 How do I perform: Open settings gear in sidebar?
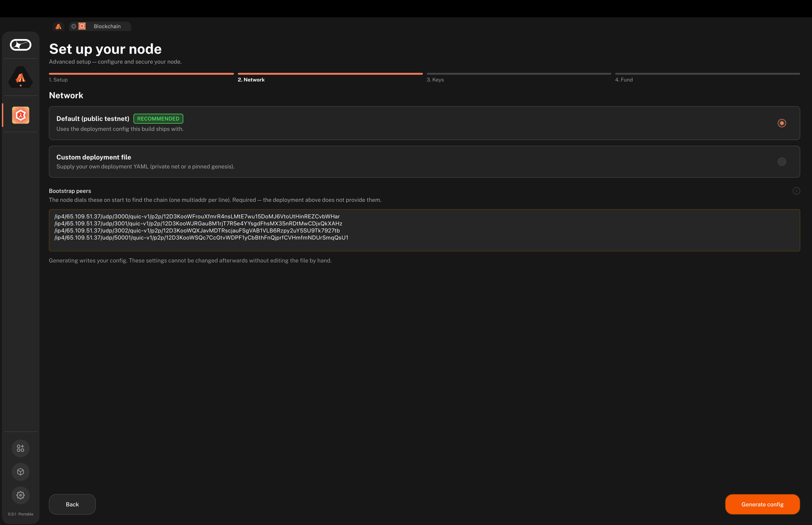tap(21, 495)
